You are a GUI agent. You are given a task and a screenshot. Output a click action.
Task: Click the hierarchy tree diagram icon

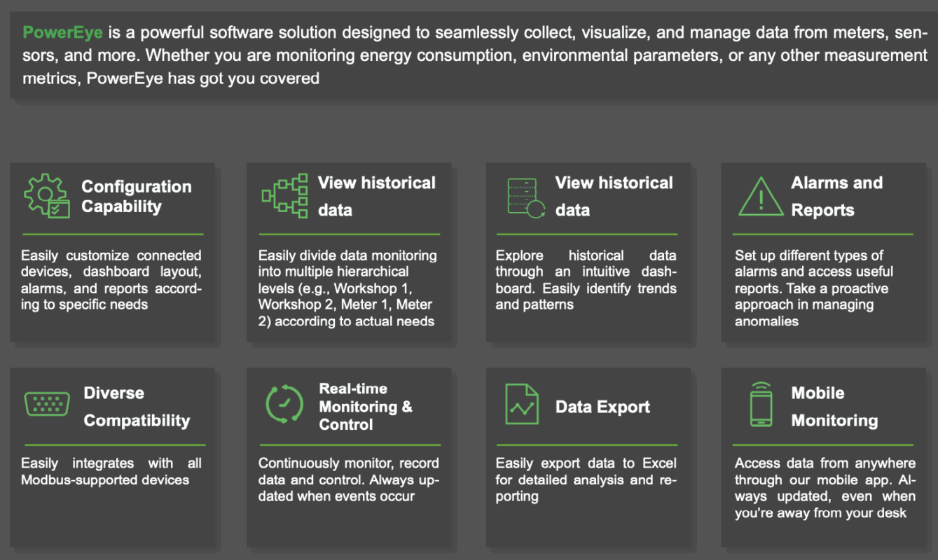pyautogui.click(x=284, y=197)
